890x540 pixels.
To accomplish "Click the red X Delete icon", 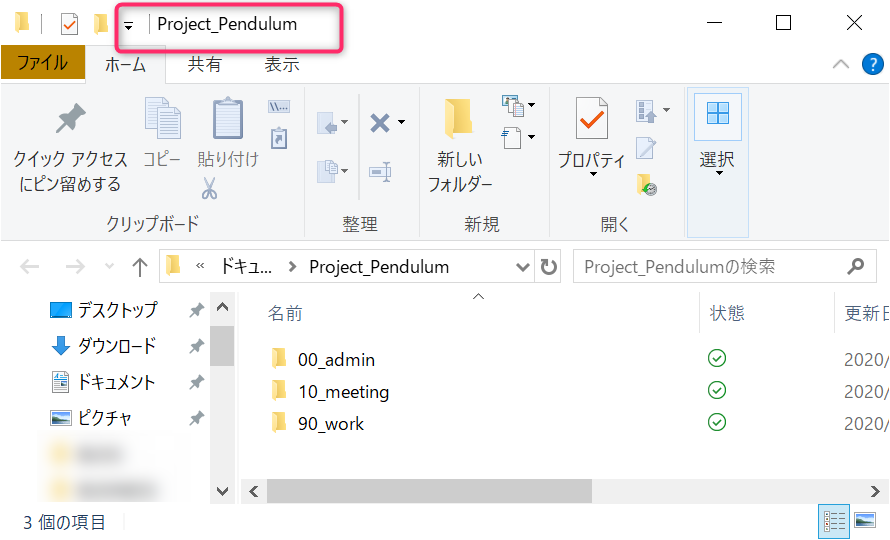I will [380, 123].
